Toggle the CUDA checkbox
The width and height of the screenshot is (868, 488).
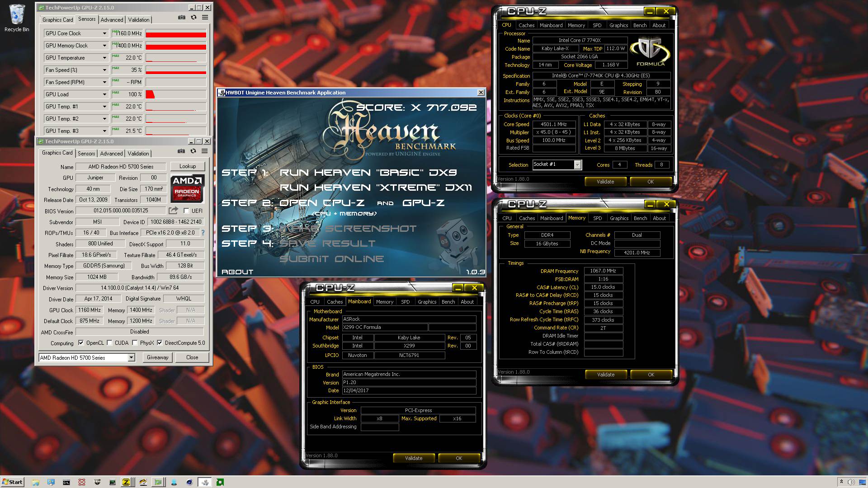109,343
